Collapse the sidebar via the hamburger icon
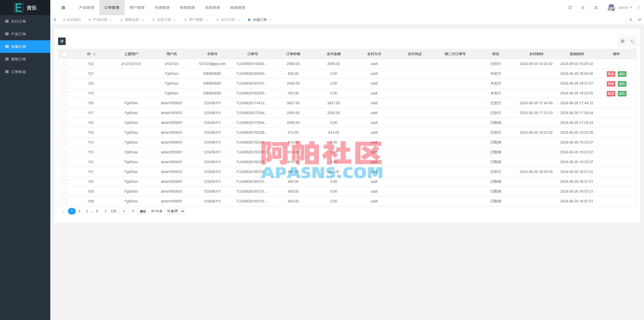 (x=63, y=7)
